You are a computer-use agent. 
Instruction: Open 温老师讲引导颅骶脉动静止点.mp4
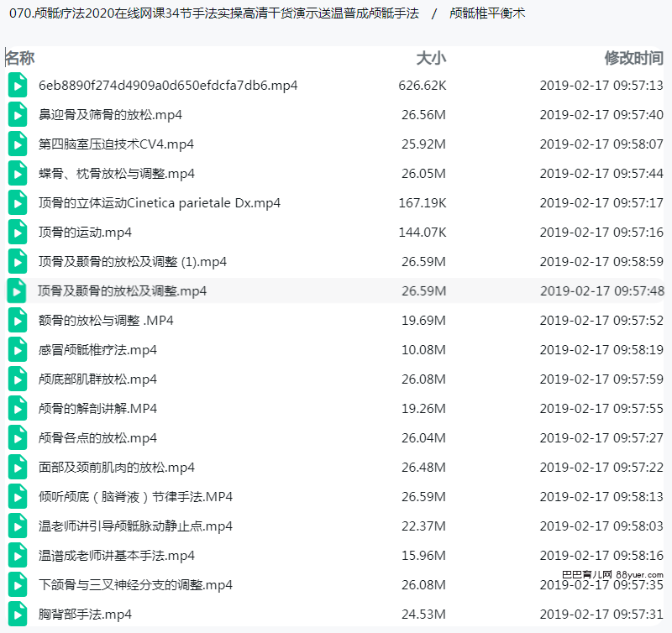(x=135, y=526)
